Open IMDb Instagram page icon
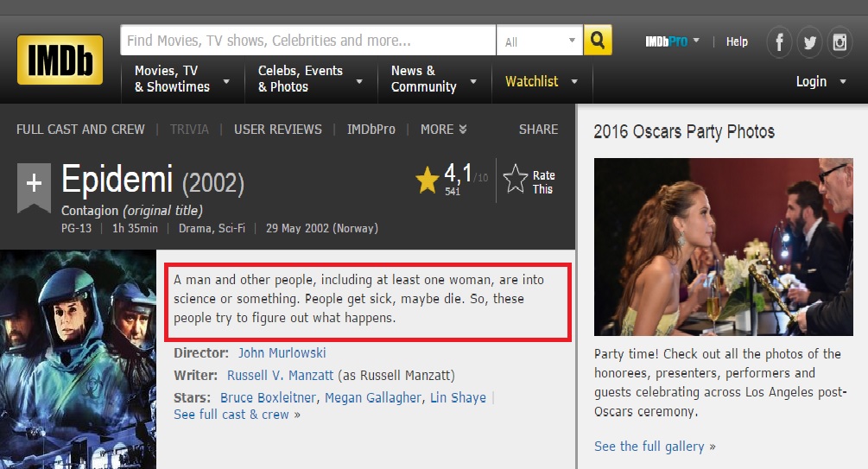This screenshot has width=868, height=469. [839, 42]
